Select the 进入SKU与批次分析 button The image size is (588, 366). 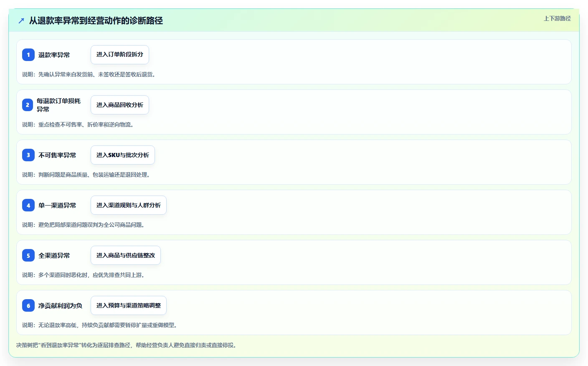tap(123, 155)
